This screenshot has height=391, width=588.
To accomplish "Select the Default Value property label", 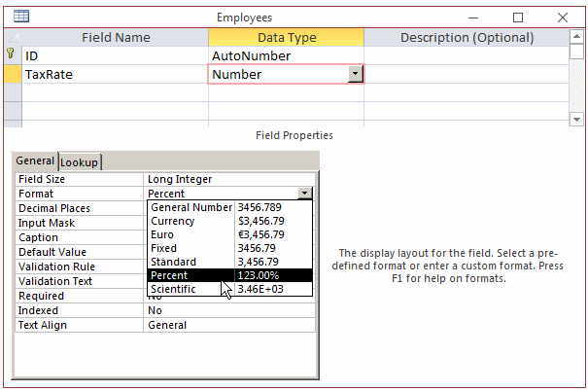I will [x=79, y=252].
